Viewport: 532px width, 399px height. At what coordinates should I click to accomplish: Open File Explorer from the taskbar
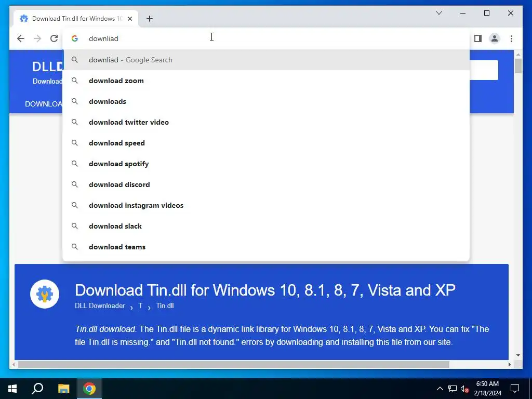[63, 389]
